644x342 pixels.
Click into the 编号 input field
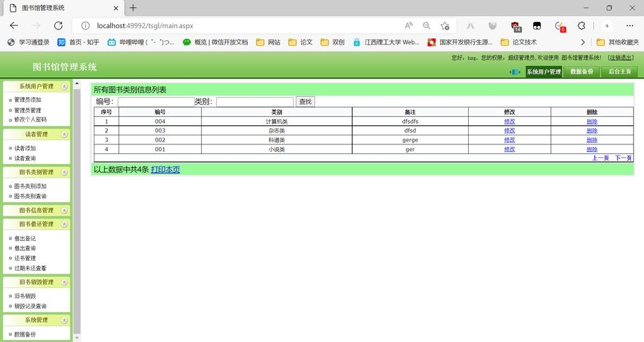click(x=155, y=102)
